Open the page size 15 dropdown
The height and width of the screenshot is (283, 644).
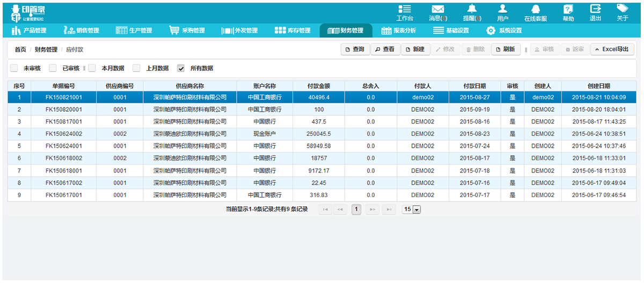(412, 209)
